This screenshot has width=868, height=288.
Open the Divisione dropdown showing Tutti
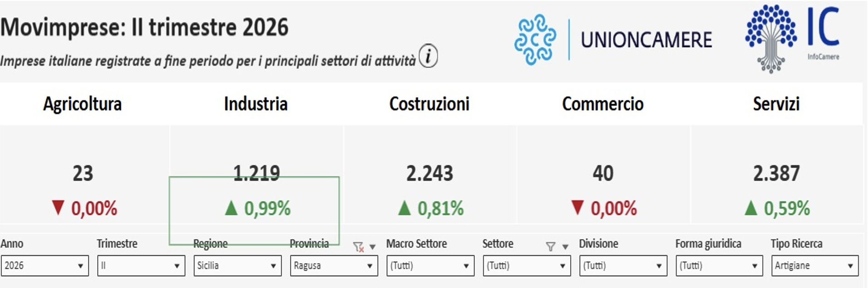click(x=623, y=266)
